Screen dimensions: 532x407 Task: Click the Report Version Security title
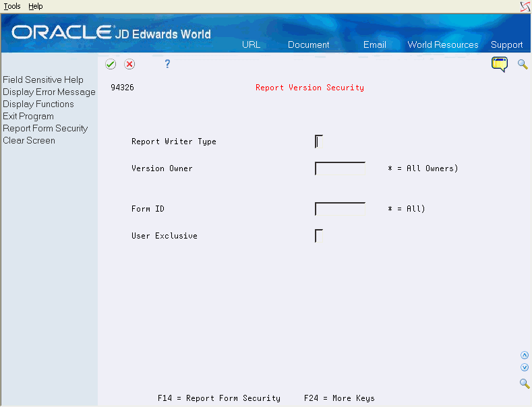(309, 88)
